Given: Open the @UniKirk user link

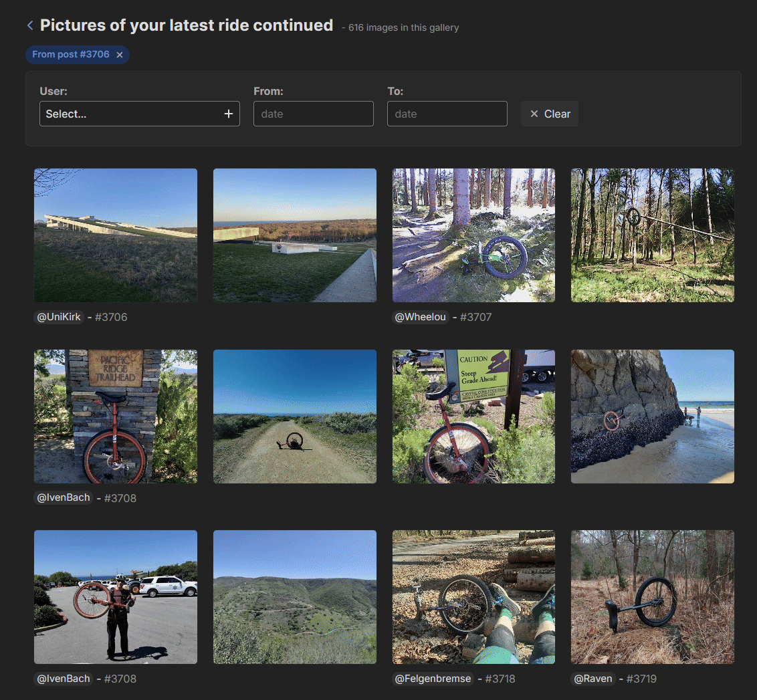Looking at the screenshot, I should pos(59,317).
